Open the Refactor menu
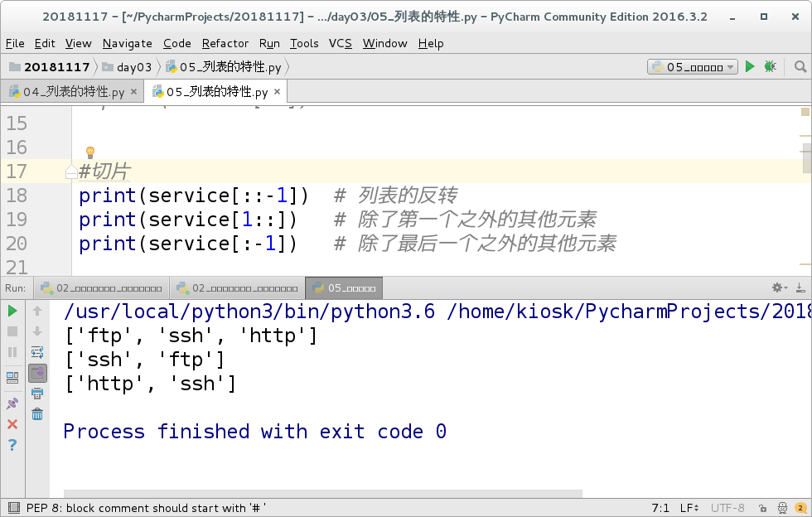The height and width of the screenshot is (517, 812). pyautogui.click(x=225, y=43)
